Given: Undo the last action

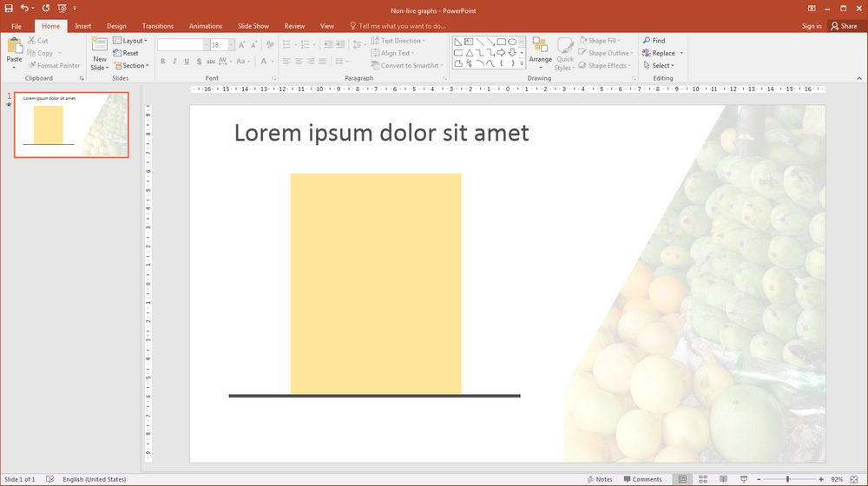Looking at the screenshot, I should coord(24,9).
